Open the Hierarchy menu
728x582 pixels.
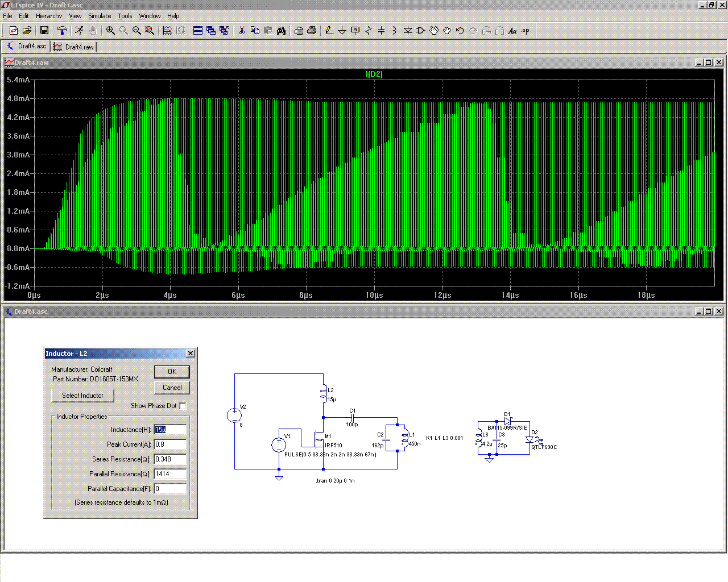[x=49, y=16]
